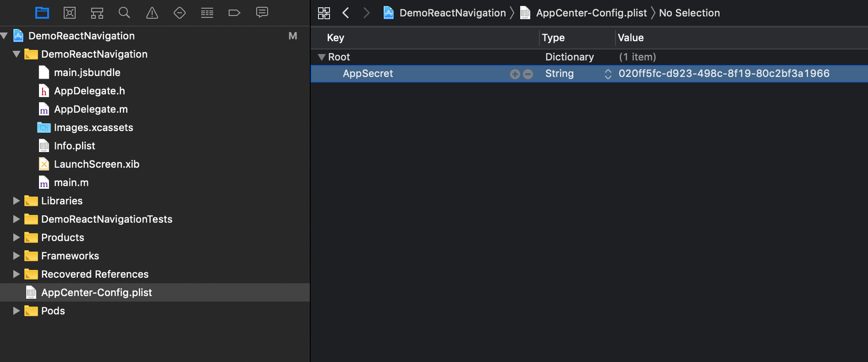Open the Breakpoint navigator
Screen dimensions: 868x362
235,13
